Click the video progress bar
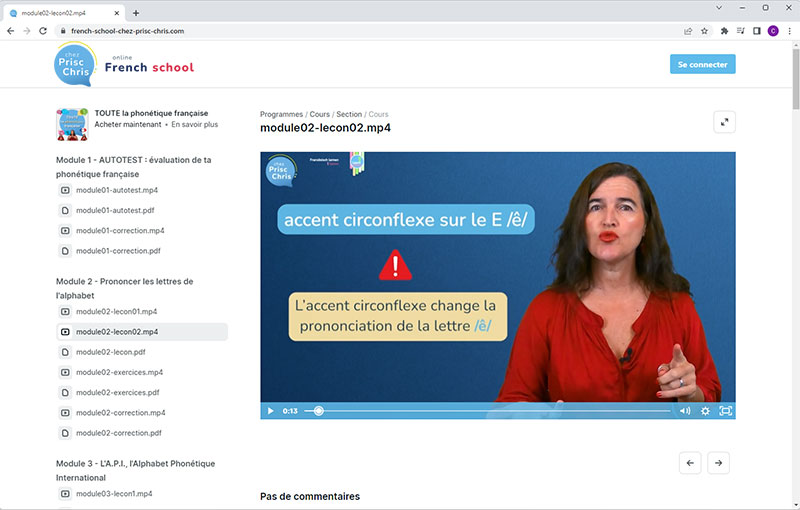Screen dimensions: 800x510 [490, 411]
